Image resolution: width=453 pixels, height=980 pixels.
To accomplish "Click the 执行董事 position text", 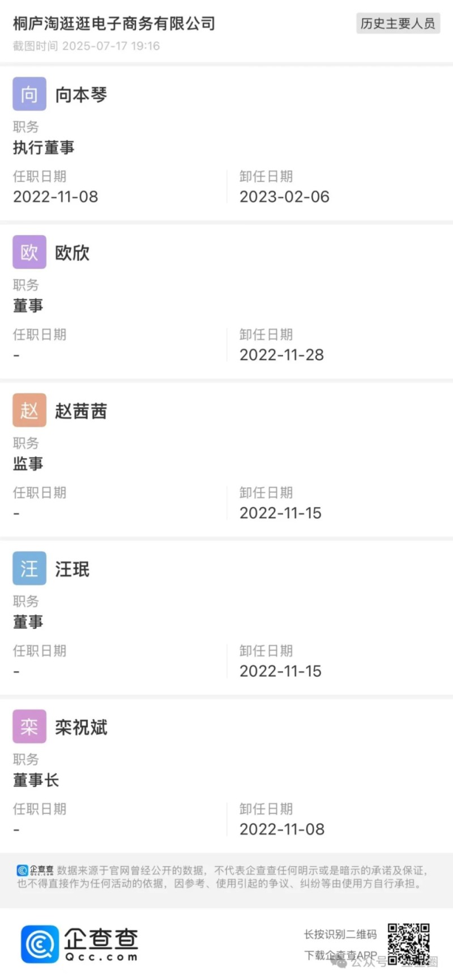I will 44,147.
